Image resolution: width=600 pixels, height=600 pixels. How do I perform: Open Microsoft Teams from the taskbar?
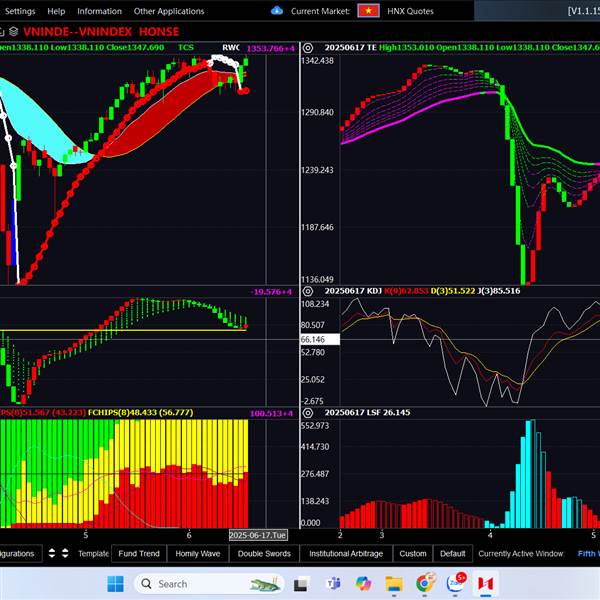click(x=333, y=584)
